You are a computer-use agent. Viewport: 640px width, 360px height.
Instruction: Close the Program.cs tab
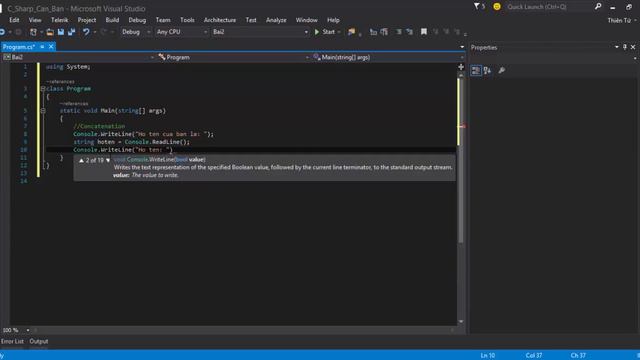[51, 47]
